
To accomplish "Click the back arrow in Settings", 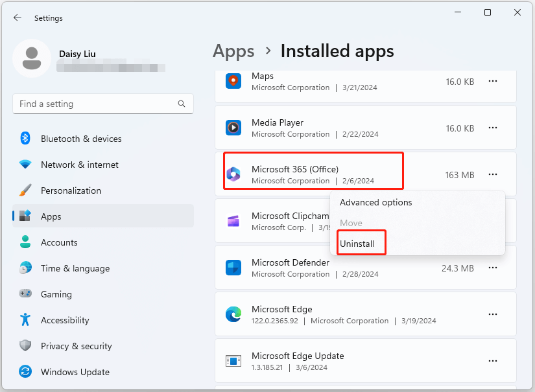I will 18,17.
